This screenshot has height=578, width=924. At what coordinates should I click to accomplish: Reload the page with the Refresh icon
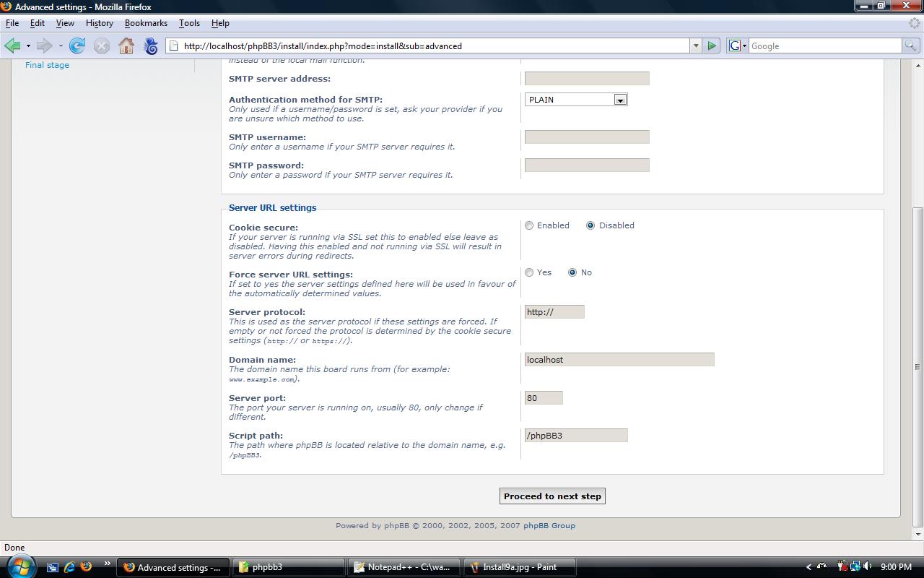[77, 46]
